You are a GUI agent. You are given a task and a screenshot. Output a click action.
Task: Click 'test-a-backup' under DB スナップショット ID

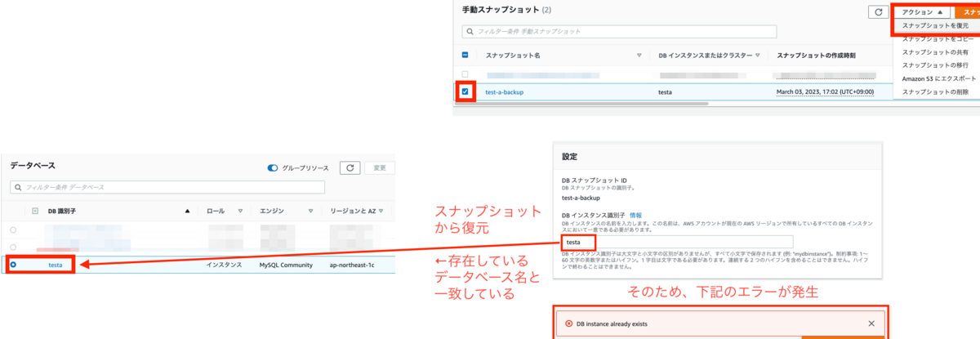pos(581,198)
